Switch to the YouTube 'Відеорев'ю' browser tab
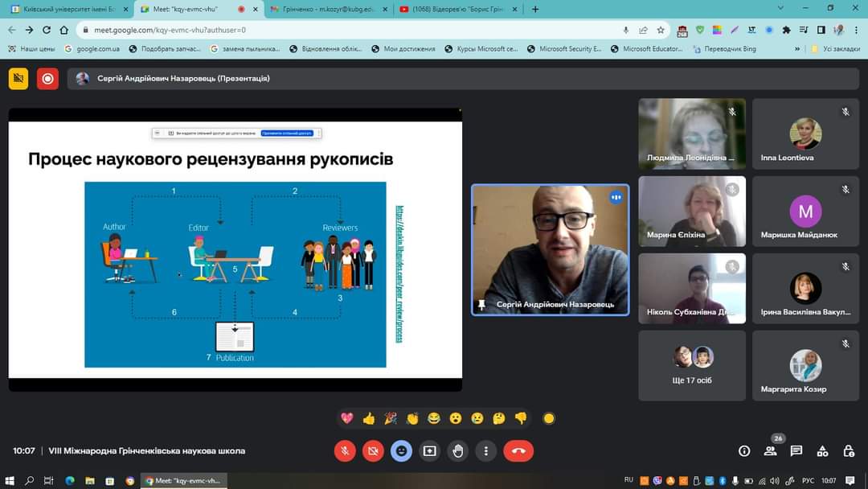Screen dimensions: 868x489 pyautogui.click(x=454, y=9)
